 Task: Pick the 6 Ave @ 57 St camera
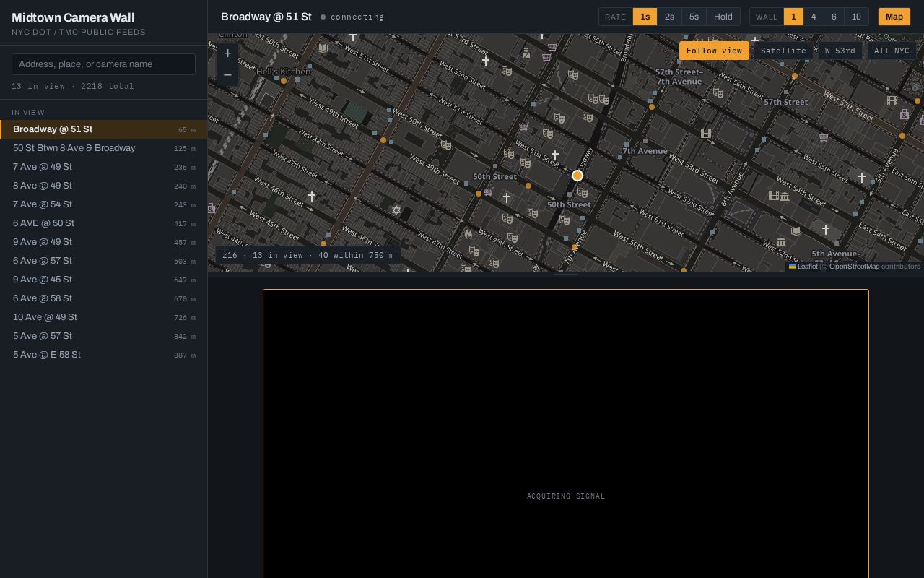[104, 261]
